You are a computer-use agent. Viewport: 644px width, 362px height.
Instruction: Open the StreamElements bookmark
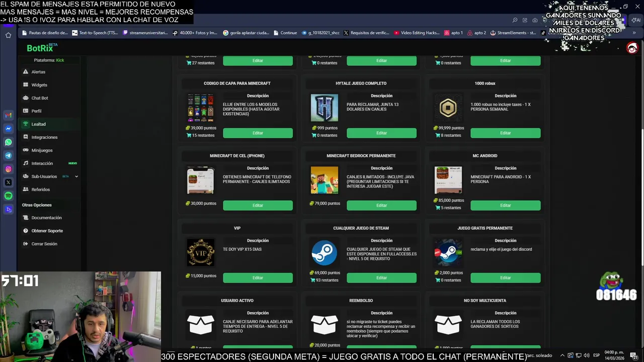(x=513, y=33)
